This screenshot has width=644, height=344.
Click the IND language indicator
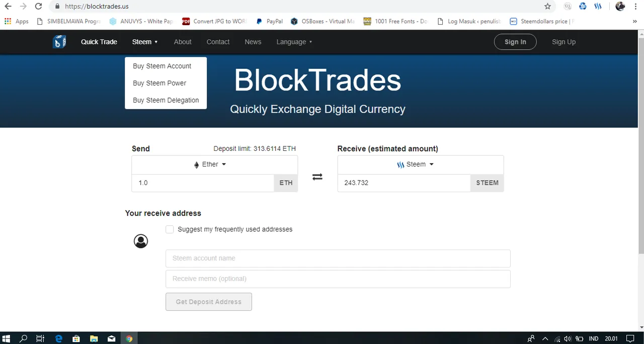click(594, 339)
